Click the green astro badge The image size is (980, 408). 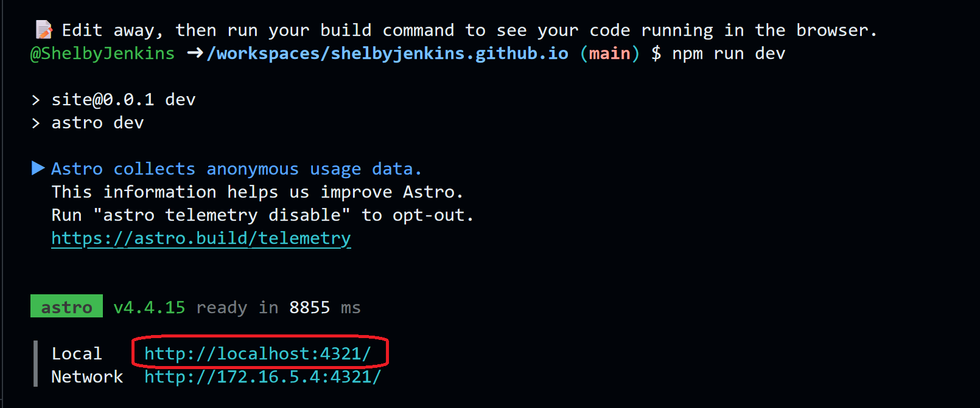[66, 307]
